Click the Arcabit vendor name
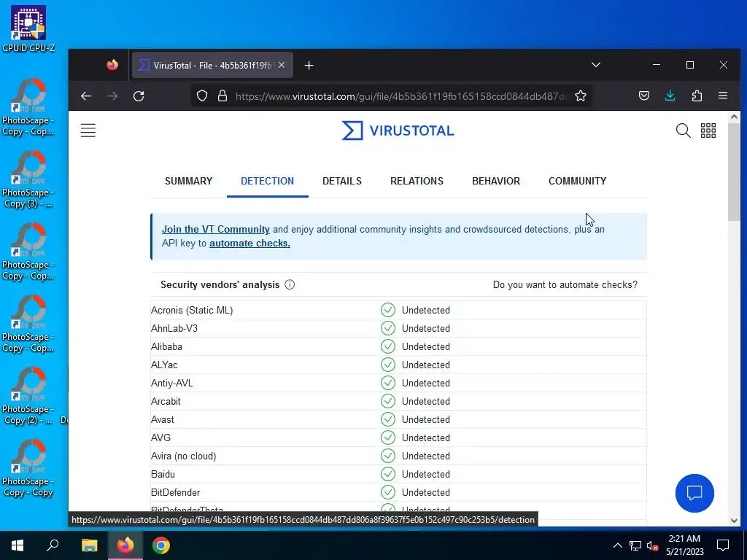Viewport: 747px width, 560px height. 166,401
